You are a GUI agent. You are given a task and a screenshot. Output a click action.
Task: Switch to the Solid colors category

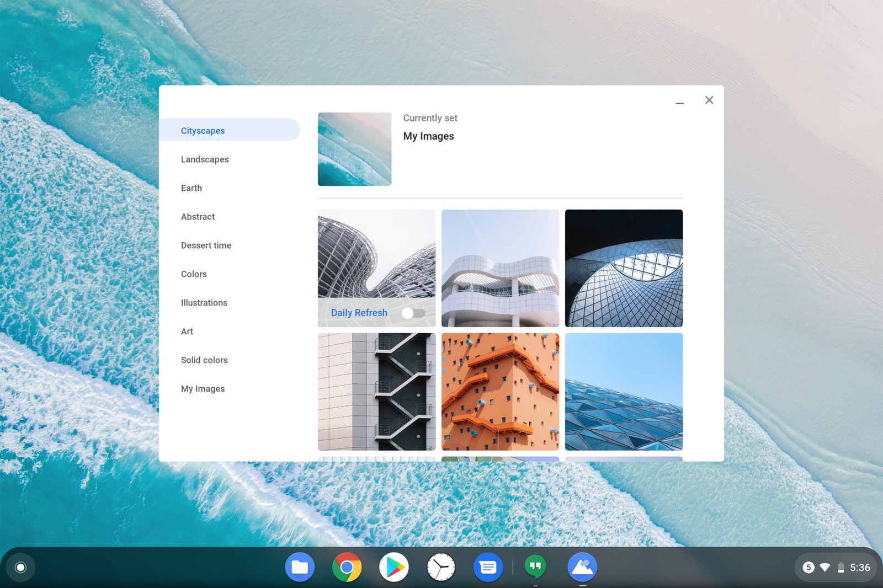(x=204, y=360)
